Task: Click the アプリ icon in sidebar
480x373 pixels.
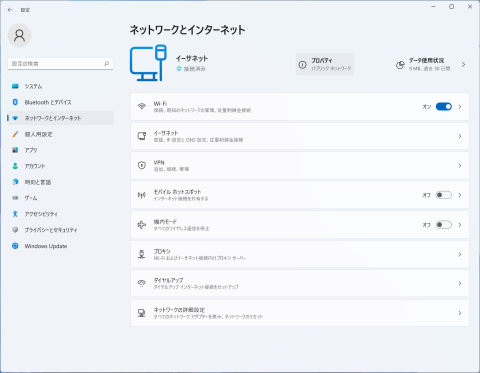Action: click(15, 150)
